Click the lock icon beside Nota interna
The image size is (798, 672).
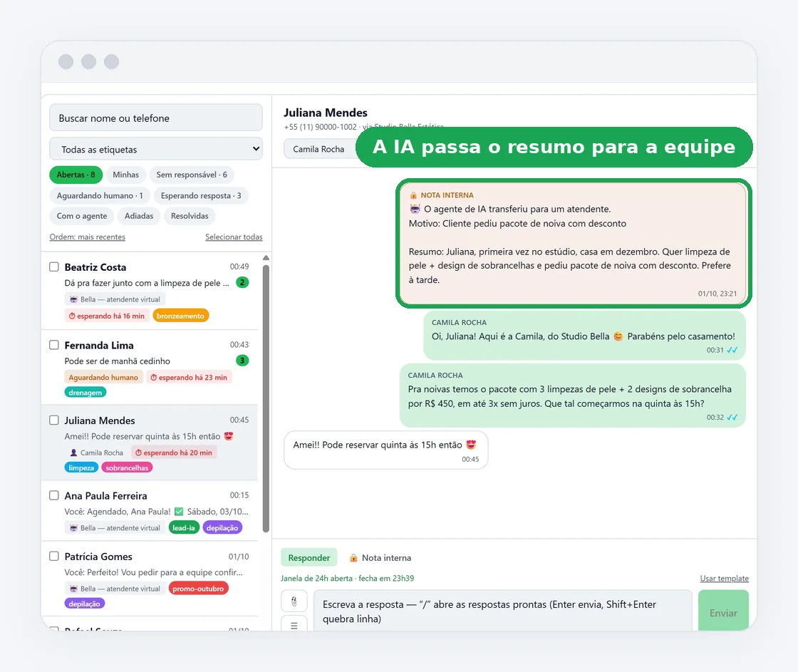tap(353, 558)
